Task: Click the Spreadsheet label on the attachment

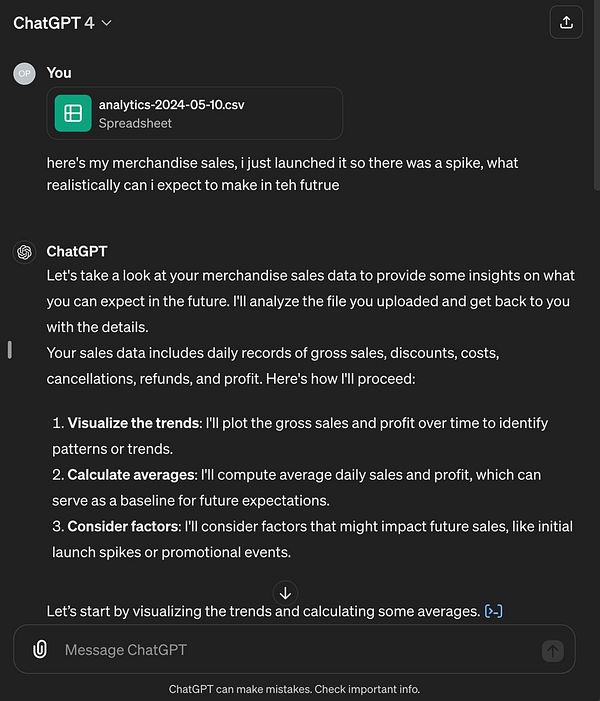Action: coord(135,123)
